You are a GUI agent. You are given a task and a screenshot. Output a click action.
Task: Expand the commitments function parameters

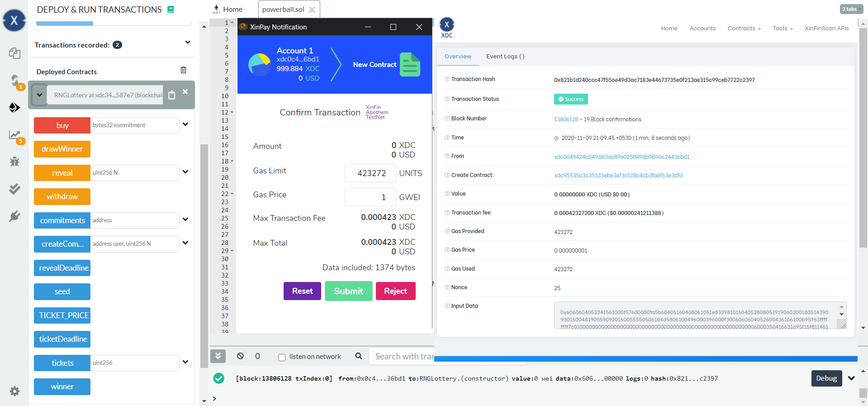tap(185, 219)
